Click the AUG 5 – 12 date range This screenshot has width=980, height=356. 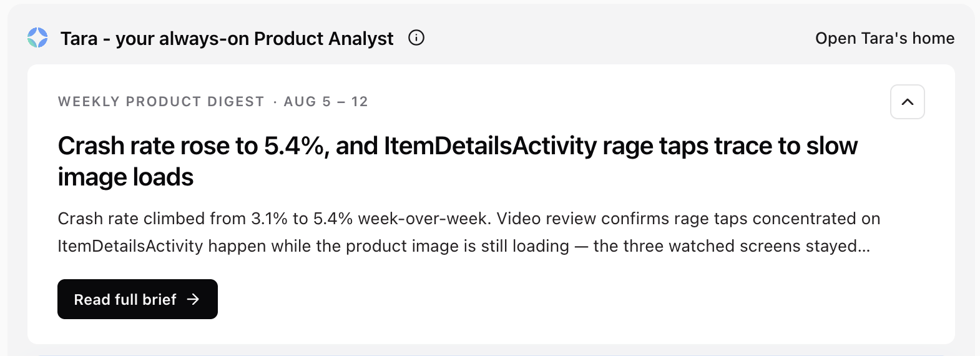[326, 102]
